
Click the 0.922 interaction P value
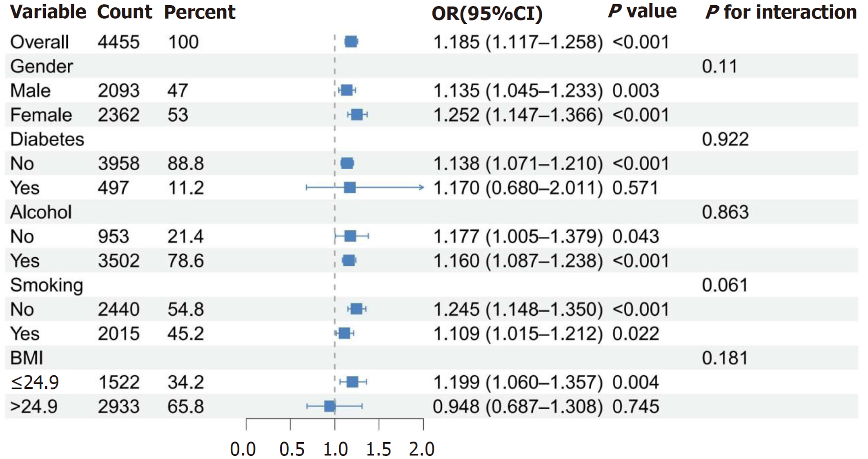pyautogui.click(x=725, y=139)
